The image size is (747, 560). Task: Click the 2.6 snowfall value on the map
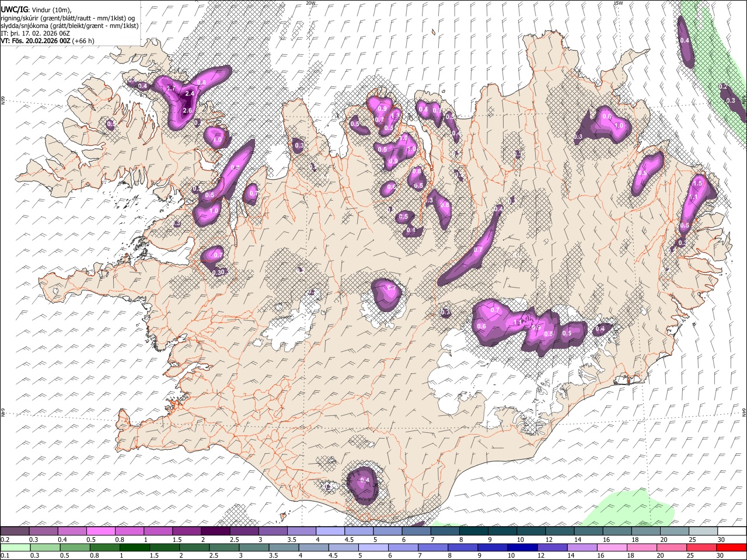point(187,110)
